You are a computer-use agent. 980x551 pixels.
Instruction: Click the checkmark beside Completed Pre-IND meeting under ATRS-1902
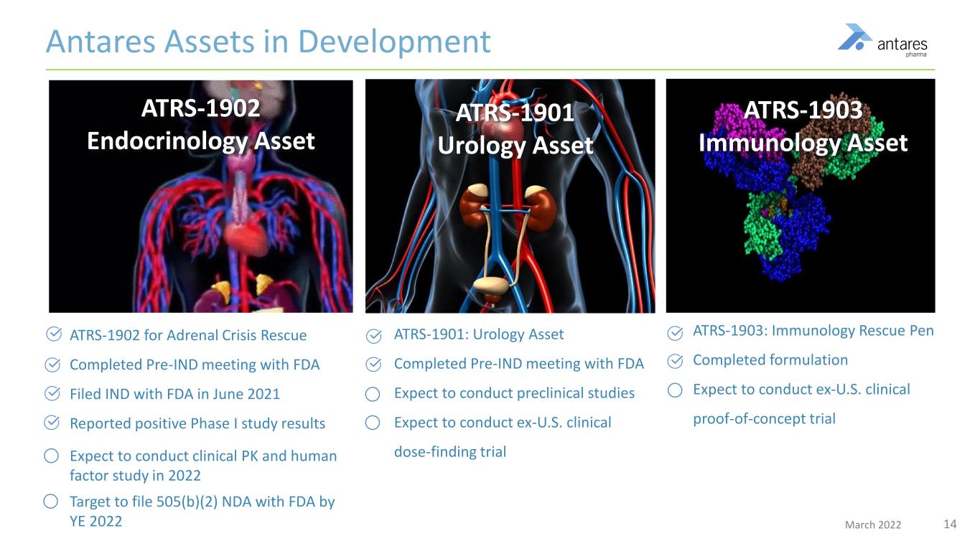point(52,364)
